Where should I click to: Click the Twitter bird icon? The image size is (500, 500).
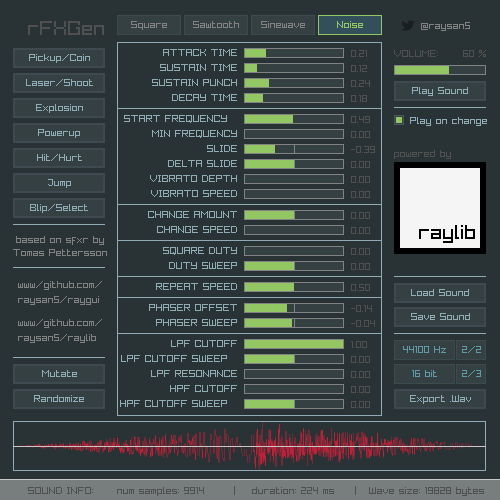pos(408,25)
